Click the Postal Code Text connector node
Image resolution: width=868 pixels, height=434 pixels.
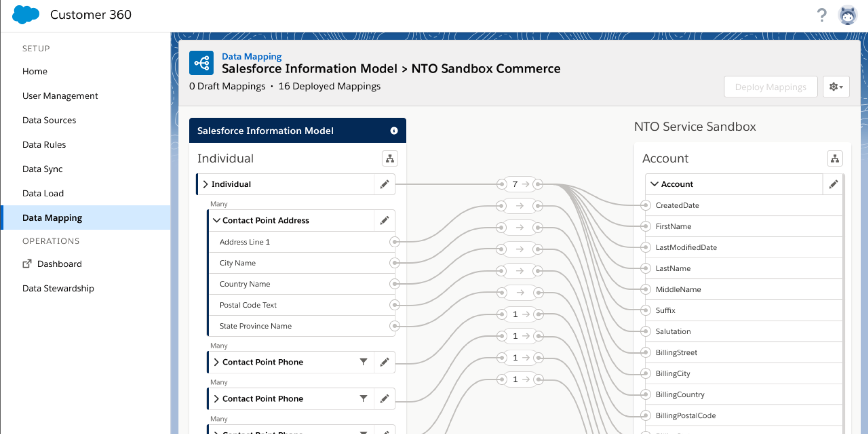(x=395, y=305)
